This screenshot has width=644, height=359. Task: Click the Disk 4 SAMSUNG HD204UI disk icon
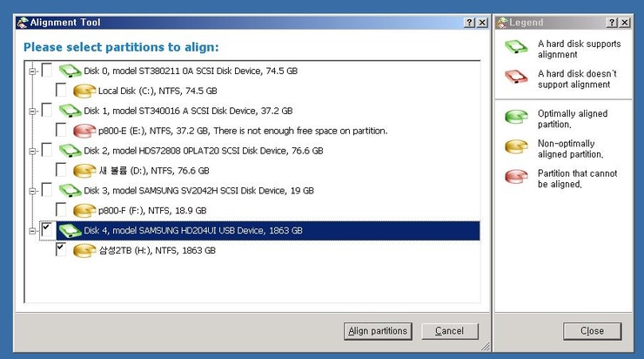click(x=70, y=231)
